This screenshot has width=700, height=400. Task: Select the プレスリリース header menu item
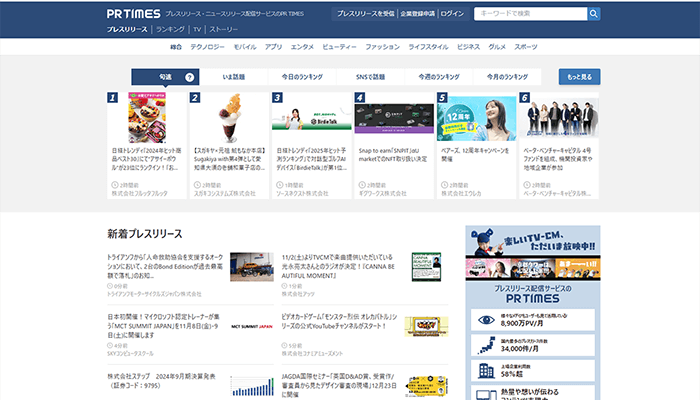(x=127, y=29)
